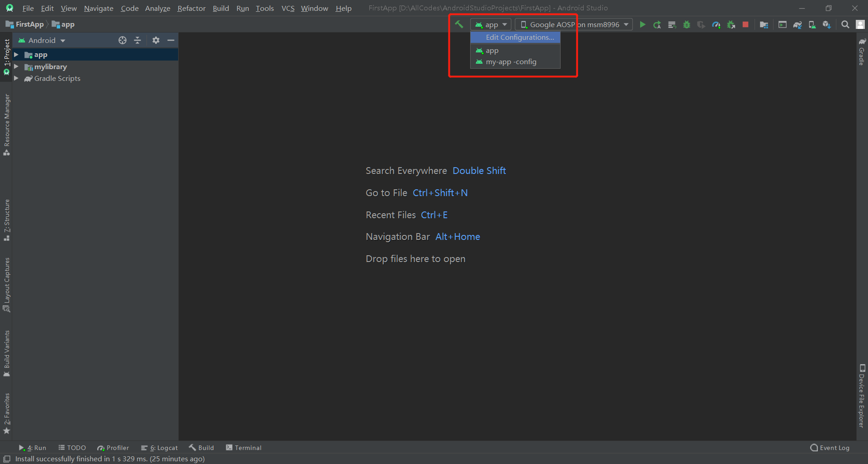Click the status bar tool window toggle icon

pyautogui.click(x=7, y=459)
